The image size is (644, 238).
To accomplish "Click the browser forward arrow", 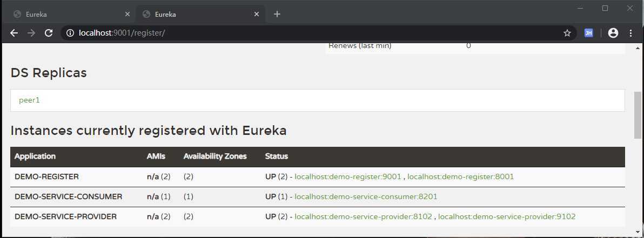I will coord(31,33).
